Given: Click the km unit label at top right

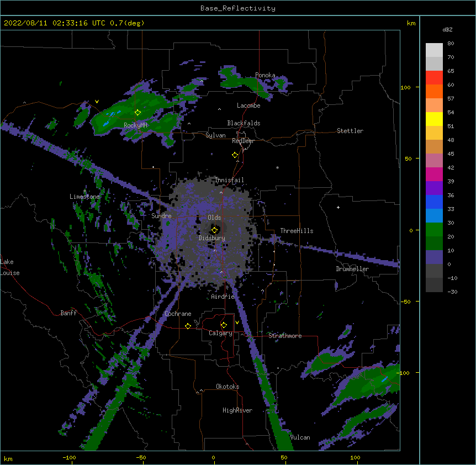Looking at the screenshot, I should (x=411, y=23).
